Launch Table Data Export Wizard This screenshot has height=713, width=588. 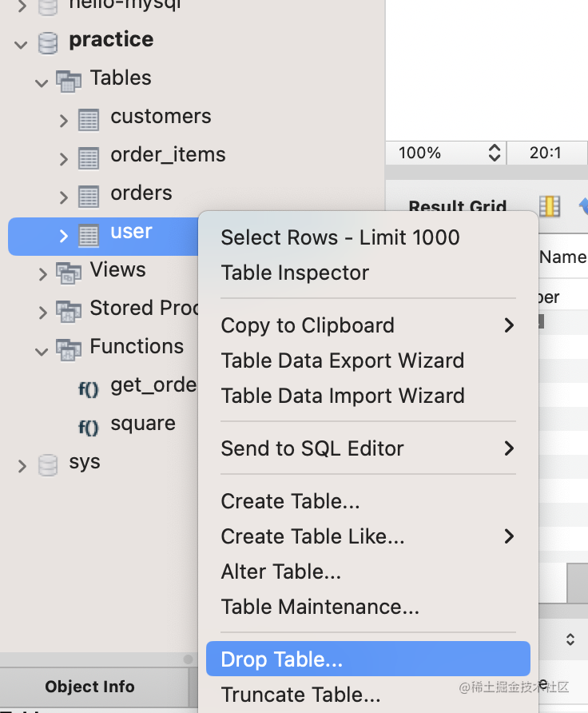(342, 360)
